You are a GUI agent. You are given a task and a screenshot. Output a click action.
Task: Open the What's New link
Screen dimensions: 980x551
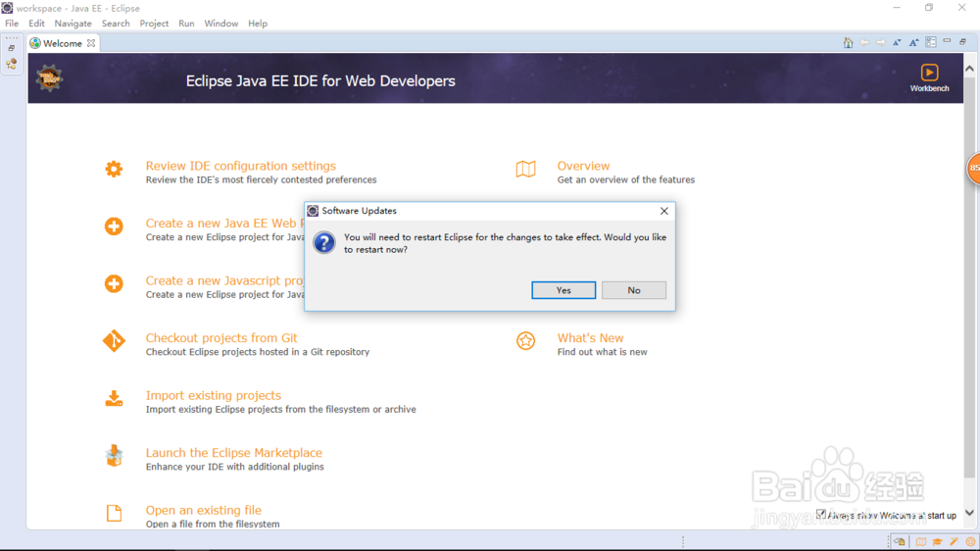pos(590,337)
